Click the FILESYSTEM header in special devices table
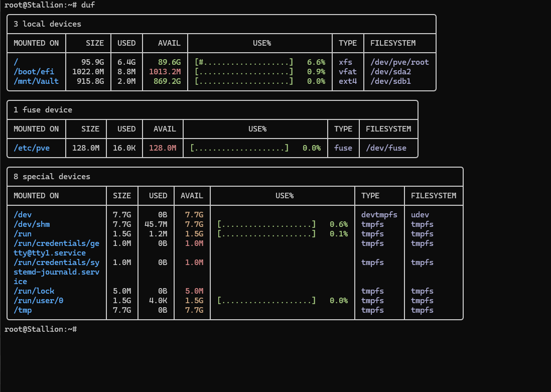Screen dimensions: 551x392 (434, 196)
